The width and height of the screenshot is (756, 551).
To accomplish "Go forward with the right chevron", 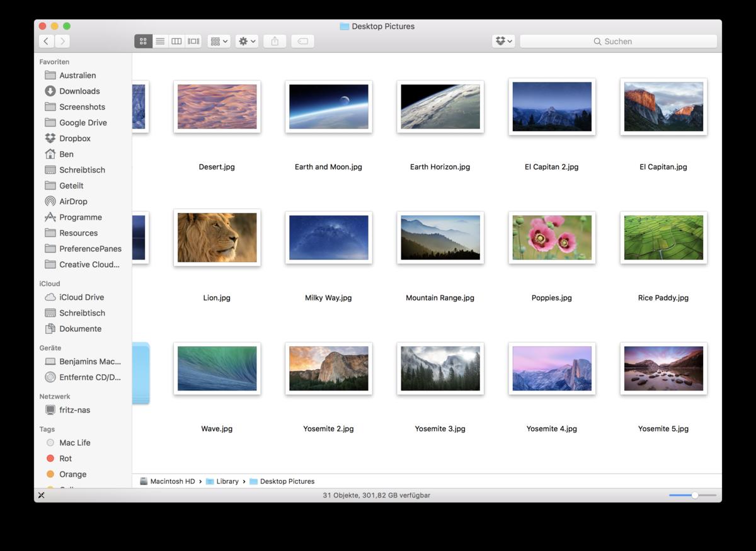I will click(x=62, y=41).
